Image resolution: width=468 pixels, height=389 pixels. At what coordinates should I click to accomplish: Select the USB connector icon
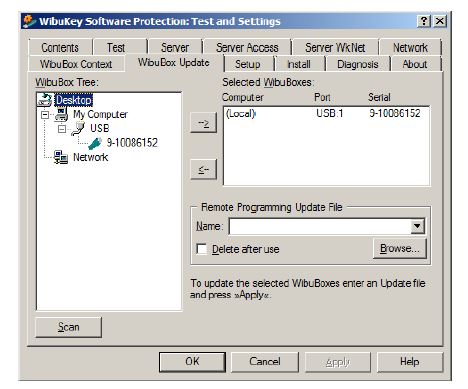click(x=78, y=129)
